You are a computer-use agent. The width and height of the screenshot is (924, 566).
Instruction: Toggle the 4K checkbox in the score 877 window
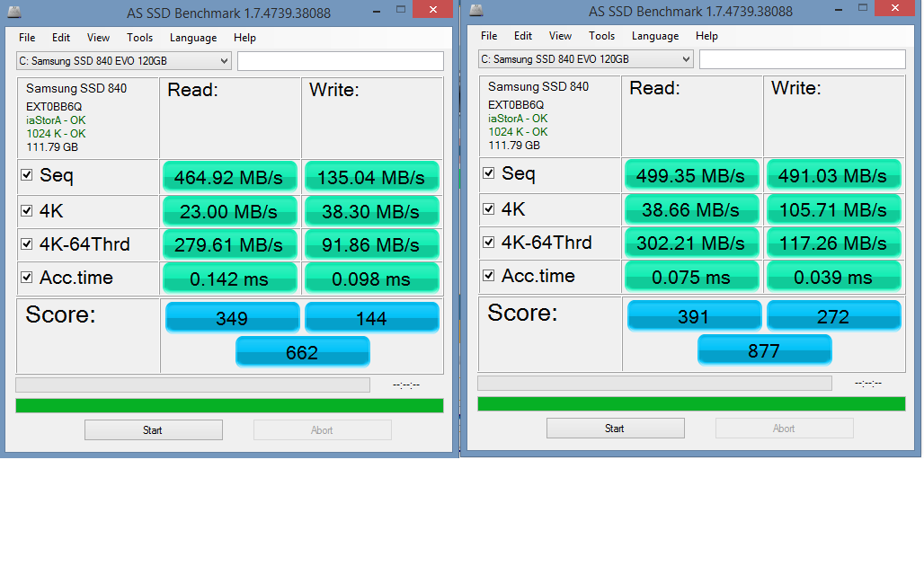(489, 208)
